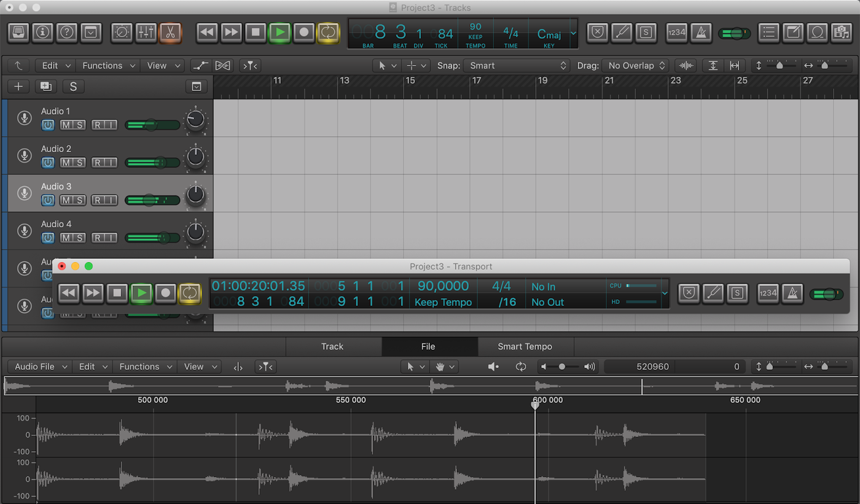
Task: Open the Loop Browser button
Action: point(817,32)
